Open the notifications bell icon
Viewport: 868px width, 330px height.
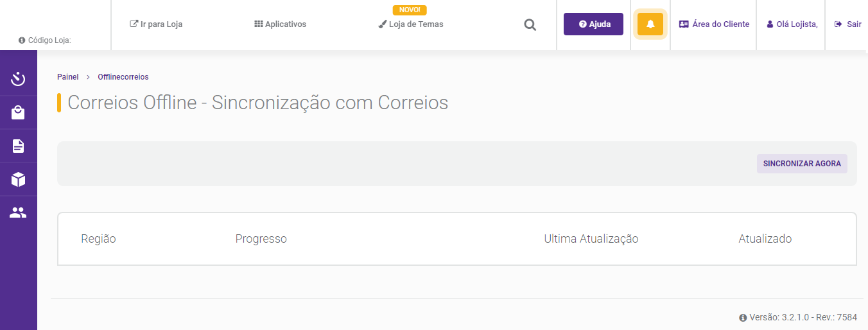coord(650,24)
